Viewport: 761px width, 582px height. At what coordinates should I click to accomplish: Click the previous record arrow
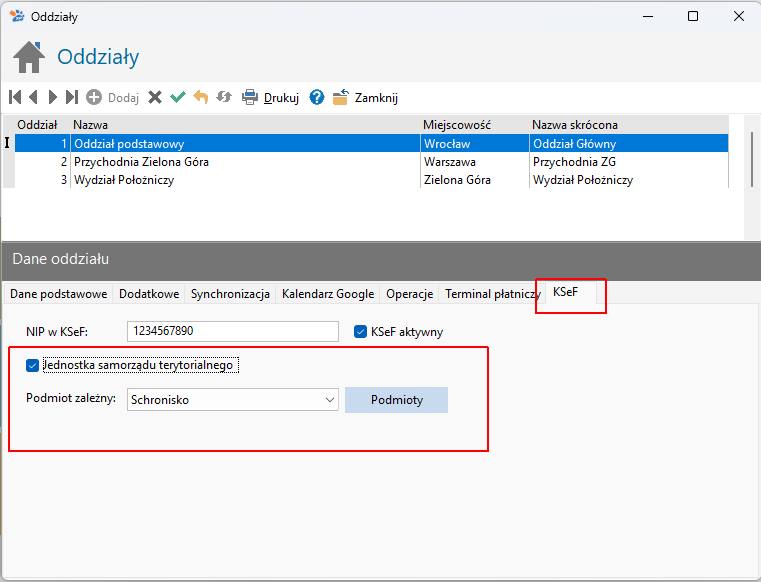point(33,97)
